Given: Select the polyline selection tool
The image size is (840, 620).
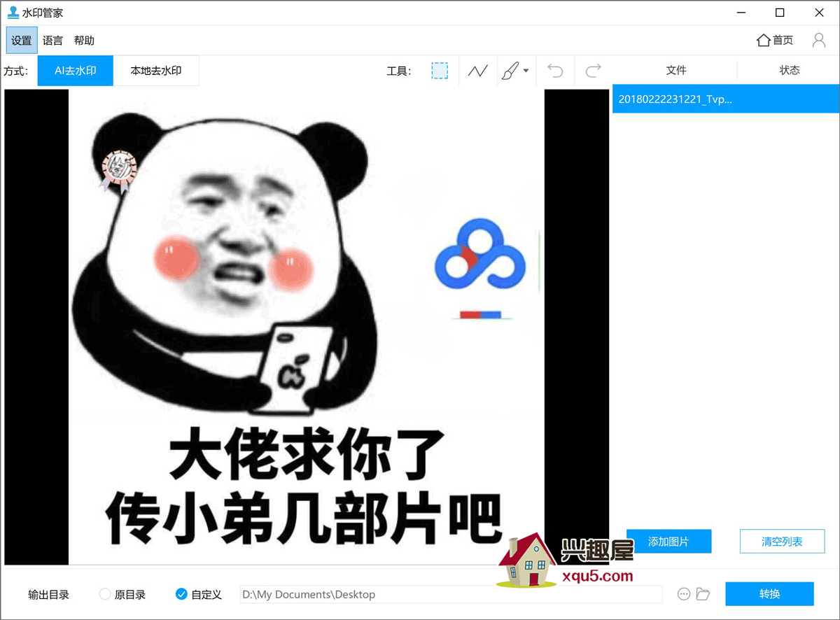Looking at the screenshot, I should coord(478,71).
